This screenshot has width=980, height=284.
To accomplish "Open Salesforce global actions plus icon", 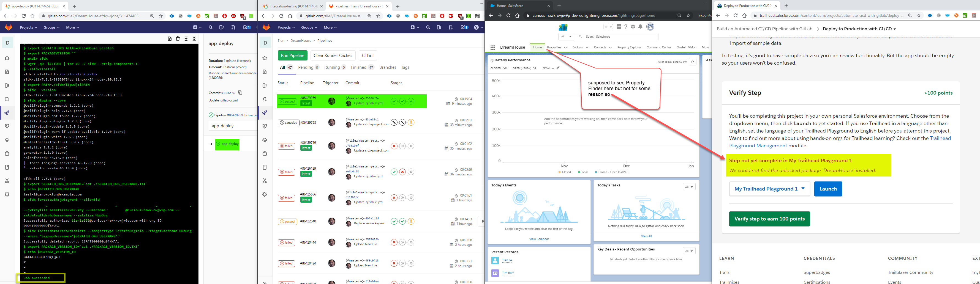I will (x=619, y=27).
